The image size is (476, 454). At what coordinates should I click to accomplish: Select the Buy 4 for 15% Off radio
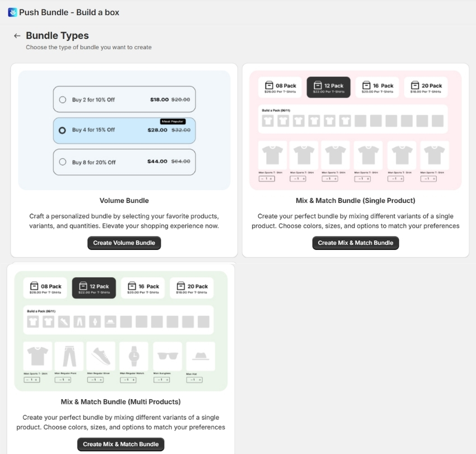point(62,131)
